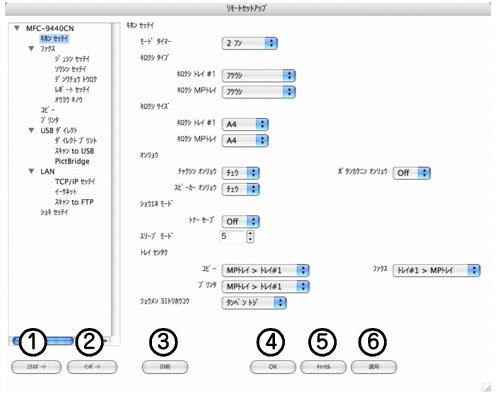Collapse the ファクス tree branch triangle
The image size is (496, 393).
click(31, 49)
